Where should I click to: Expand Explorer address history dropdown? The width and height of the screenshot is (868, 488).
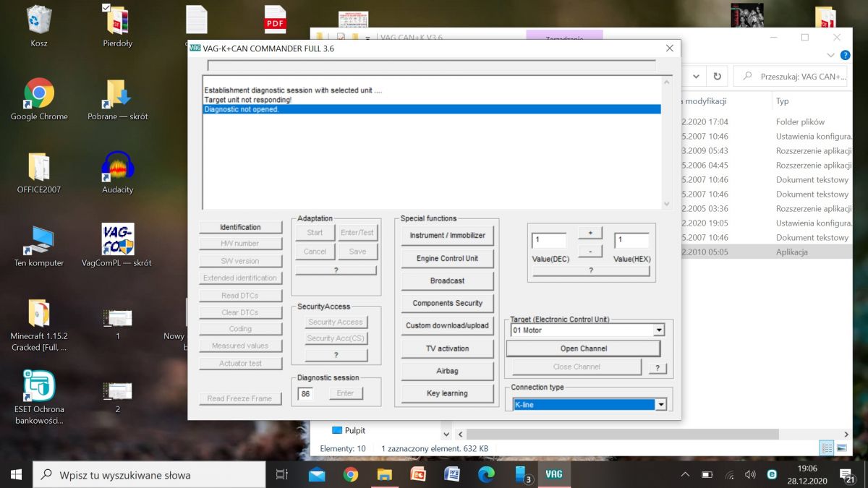tap(696, 76)
